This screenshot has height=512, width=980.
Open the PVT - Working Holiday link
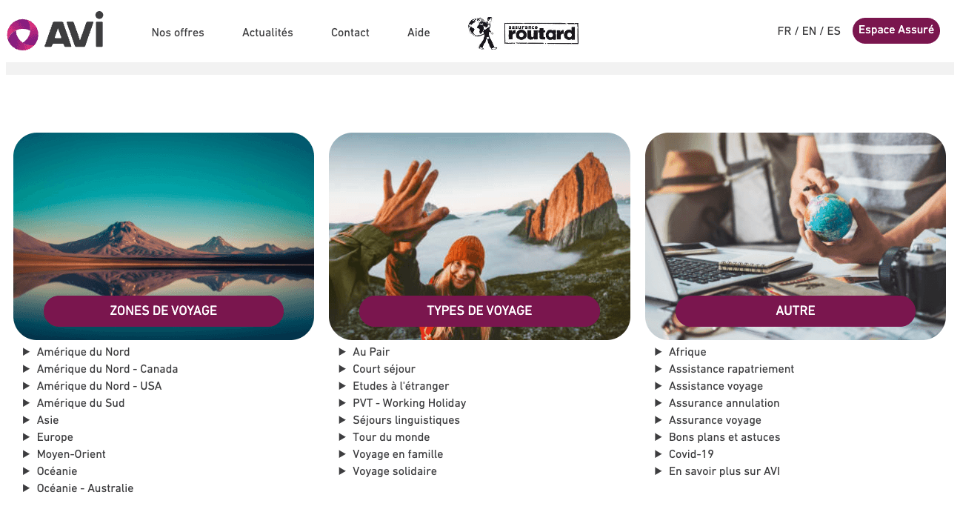pyautogui.click(x=410, y=403)
